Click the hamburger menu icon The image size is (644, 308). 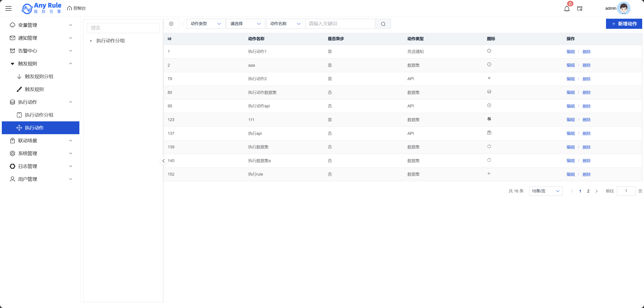pyautogui.click(x=9, y=9)
